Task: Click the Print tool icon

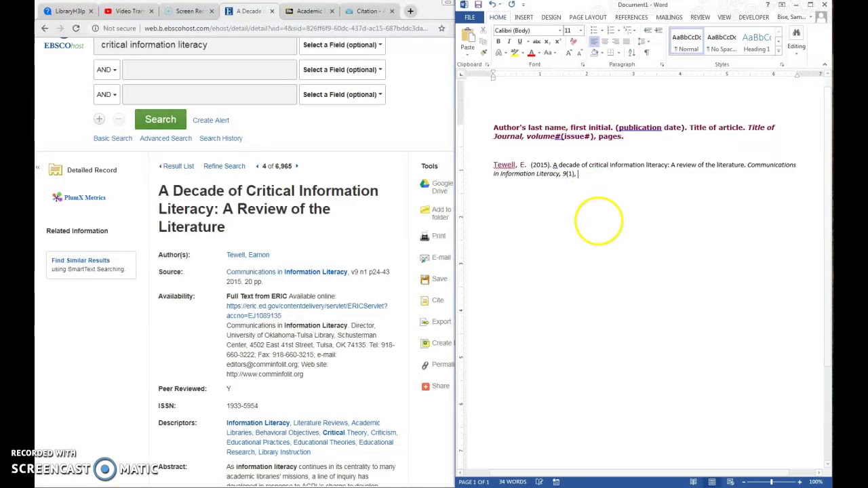Action: pos(425,236)
